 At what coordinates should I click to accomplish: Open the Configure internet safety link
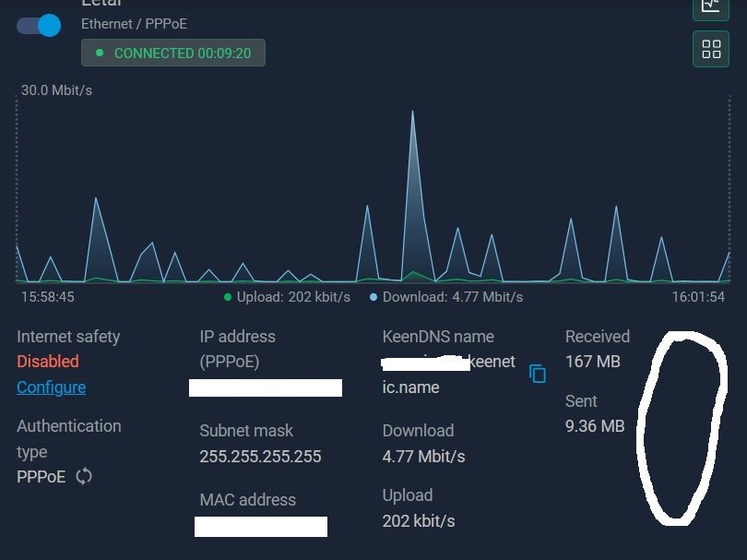pos(51,387)
